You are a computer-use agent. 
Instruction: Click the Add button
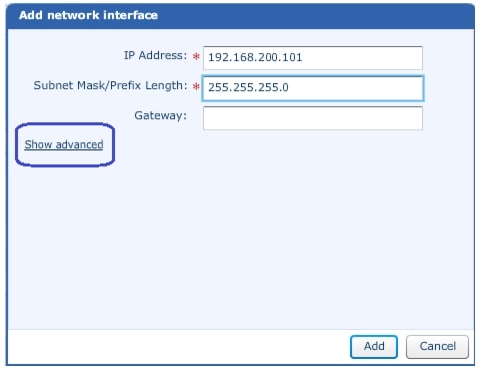(x=374, y=347)
